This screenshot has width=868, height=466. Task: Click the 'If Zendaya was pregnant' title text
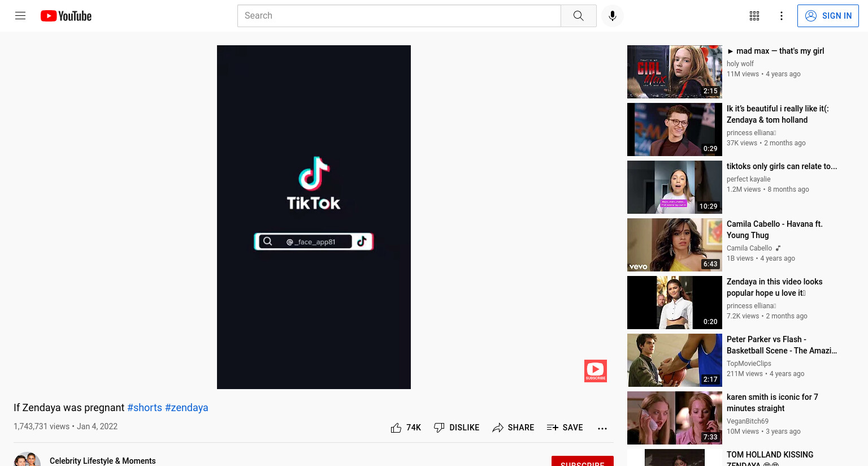point(69,408)
